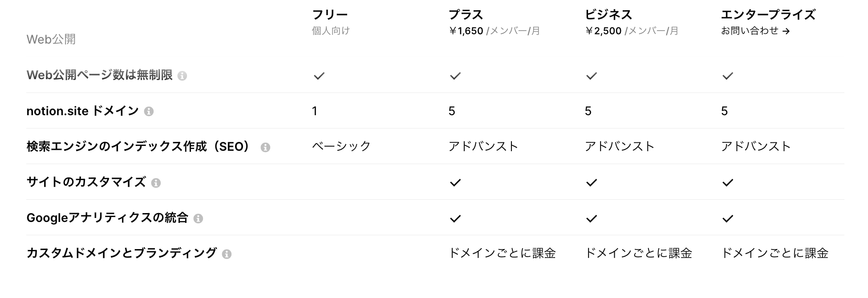The width and height of the screenshot is (868, 298).
Task: Select the フリー plan heading
Action: click(x=330, y=15)
